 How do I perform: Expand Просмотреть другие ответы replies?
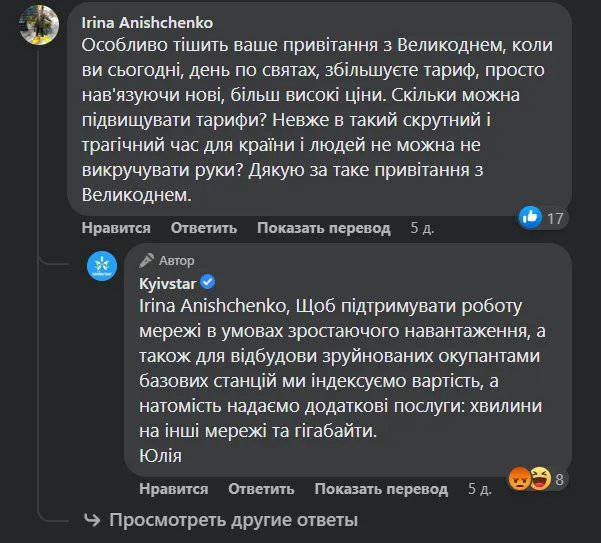[x=232, y=520]
